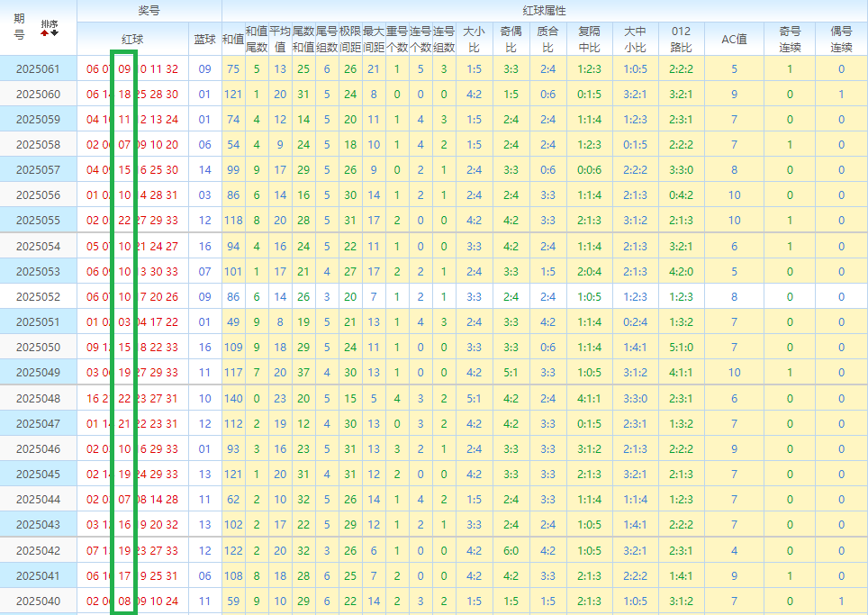Click blue ball number in row 2025057
The height and width of the screenshot is (615, 868).
pyautogui.click(x=204, y=170)
